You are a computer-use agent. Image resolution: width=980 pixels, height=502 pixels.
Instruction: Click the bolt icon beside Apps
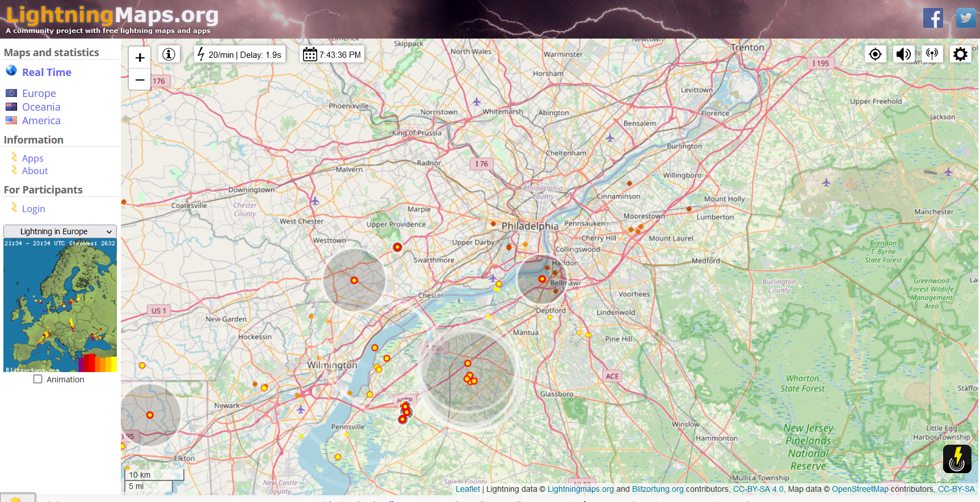pyautogui.click(x=14, y=157)
